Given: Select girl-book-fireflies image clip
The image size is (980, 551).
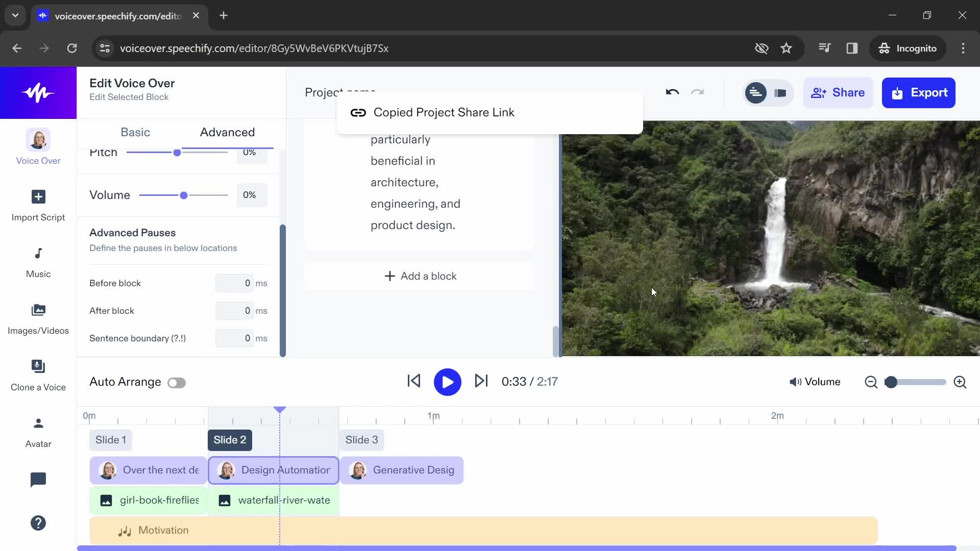Looking at the screenshot, I should click(148, 500).
